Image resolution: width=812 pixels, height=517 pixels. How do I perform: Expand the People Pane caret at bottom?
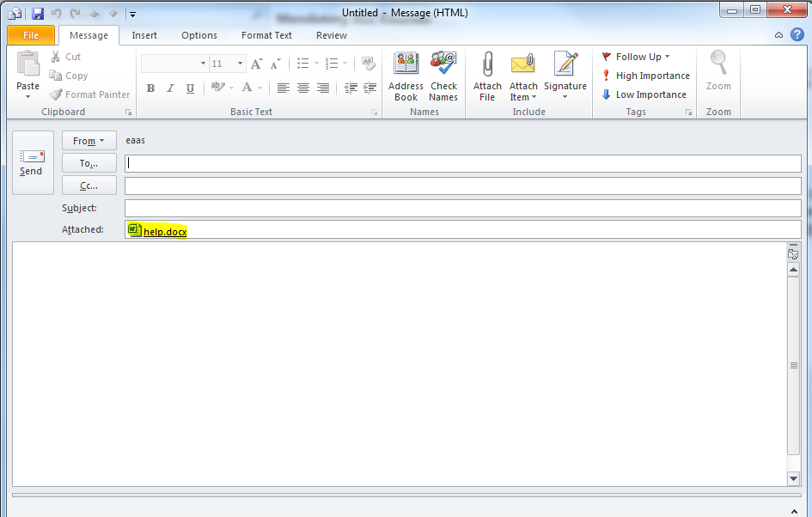[796, 511]
